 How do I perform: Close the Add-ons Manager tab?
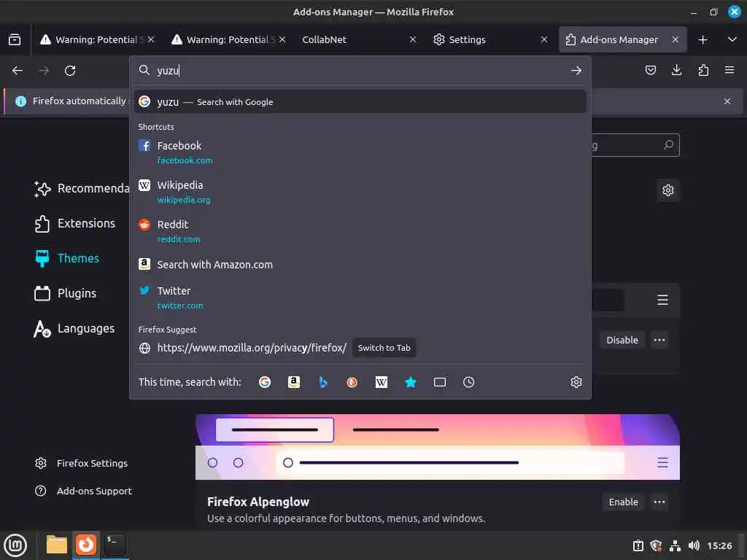coord(675,39)
